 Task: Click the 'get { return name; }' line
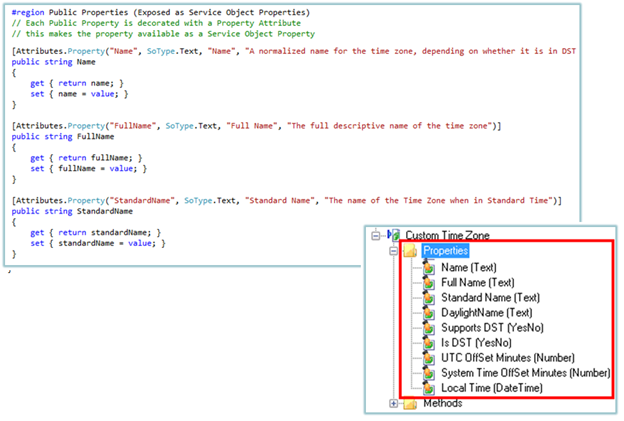pos(77,83)
